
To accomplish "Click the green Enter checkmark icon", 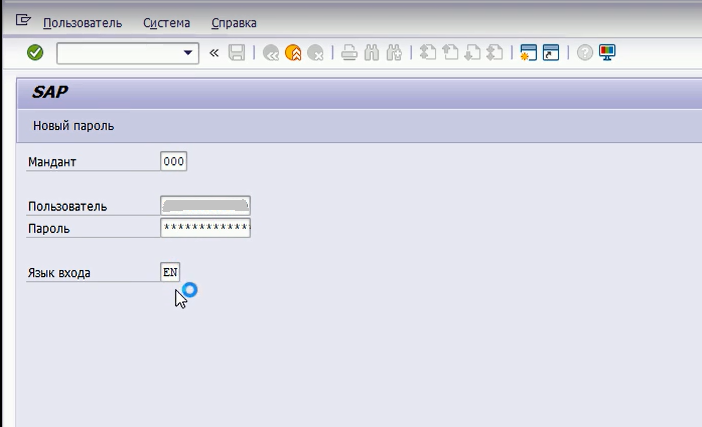I will (35, 53).
